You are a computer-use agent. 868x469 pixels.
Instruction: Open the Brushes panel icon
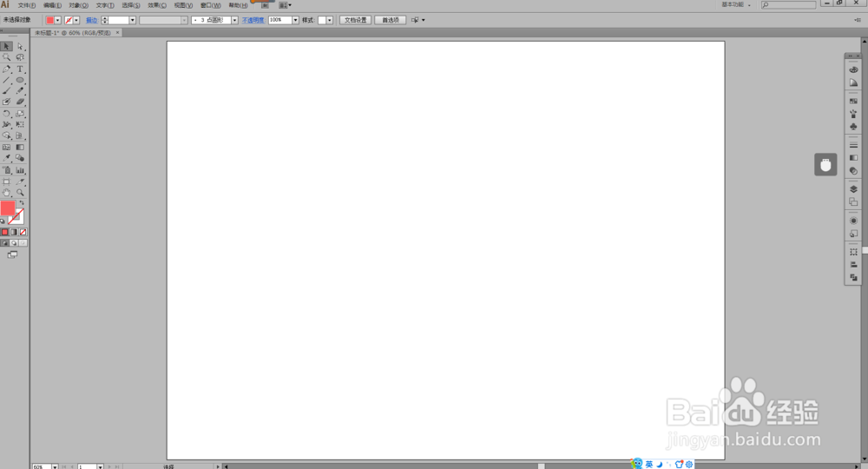[x=853, y=114]
